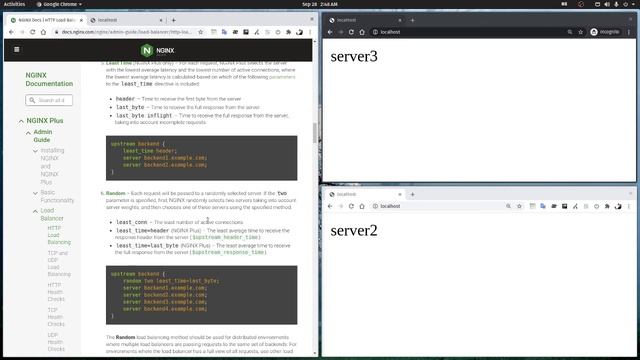Open HTTP Health Checks in the sidebar
The height and width of the screenshot is (360, 640).
pos(56,292)
